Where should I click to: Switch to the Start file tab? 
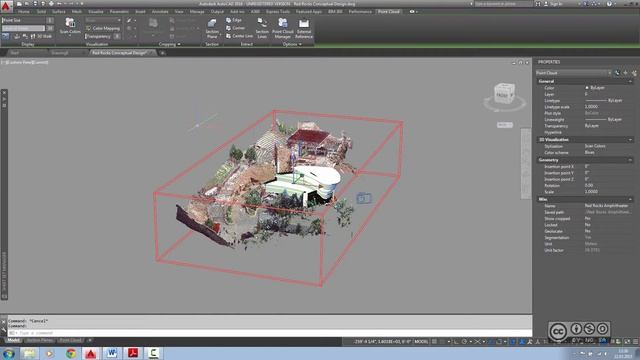(15, 53)
